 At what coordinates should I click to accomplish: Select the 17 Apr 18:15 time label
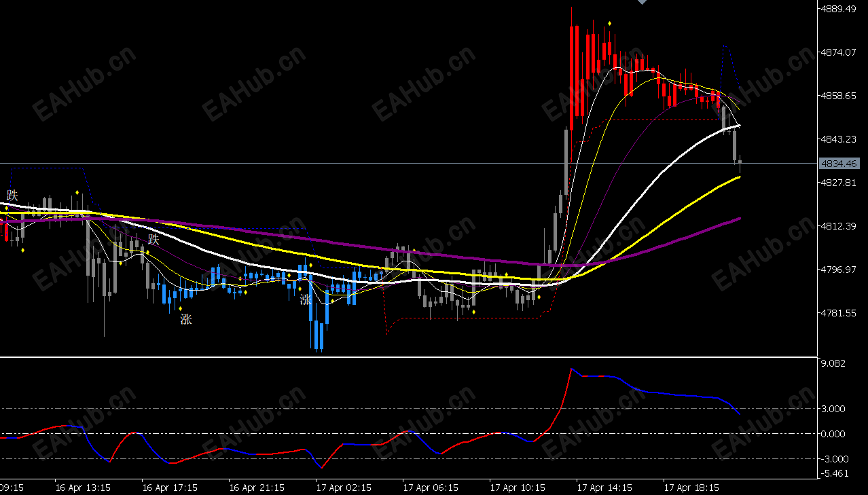coord(691,488)
